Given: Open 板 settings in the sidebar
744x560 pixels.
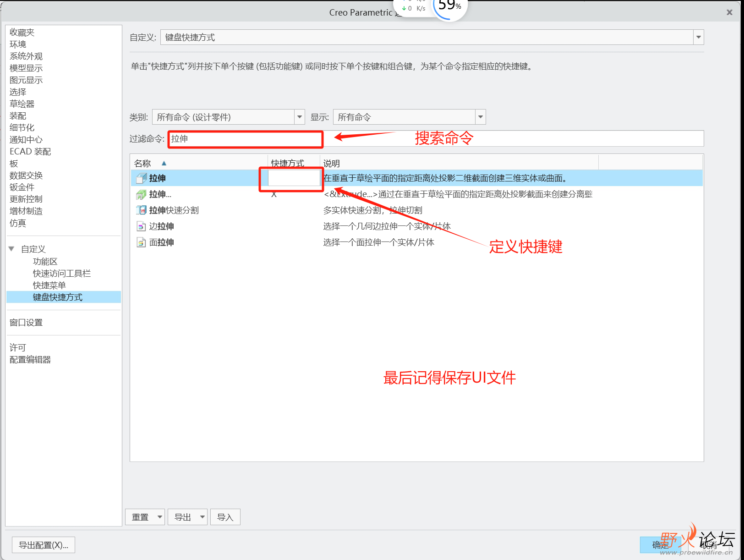Looking at the screenshot, I should coord(14,163).
